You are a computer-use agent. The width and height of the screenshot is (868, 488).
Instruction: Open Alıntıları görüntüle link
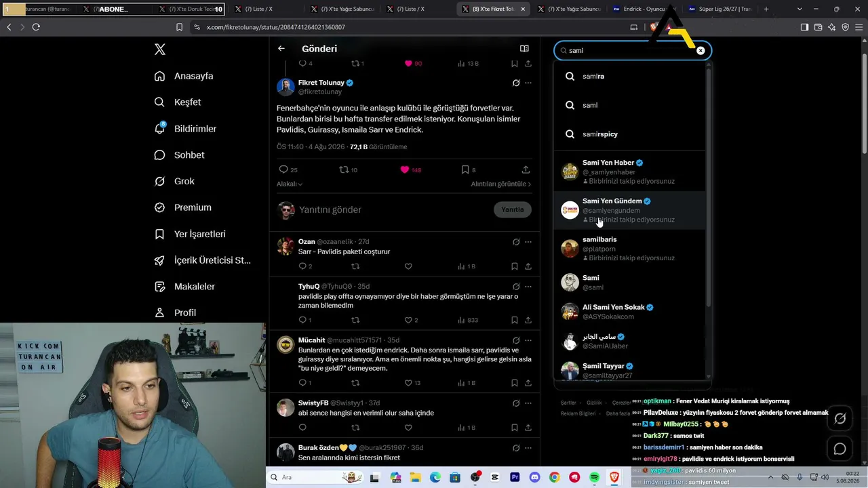[501, 184]
